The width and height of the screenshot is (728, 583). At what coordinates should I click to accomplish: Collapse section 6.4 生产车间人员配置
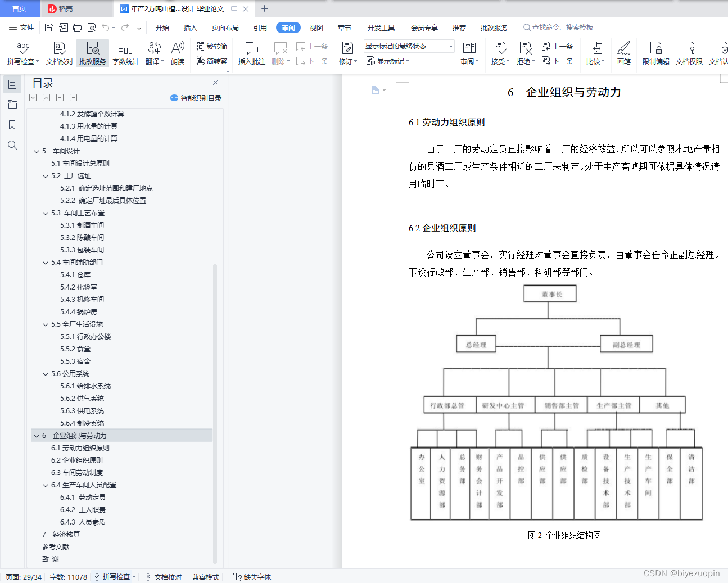click(46, 485)
